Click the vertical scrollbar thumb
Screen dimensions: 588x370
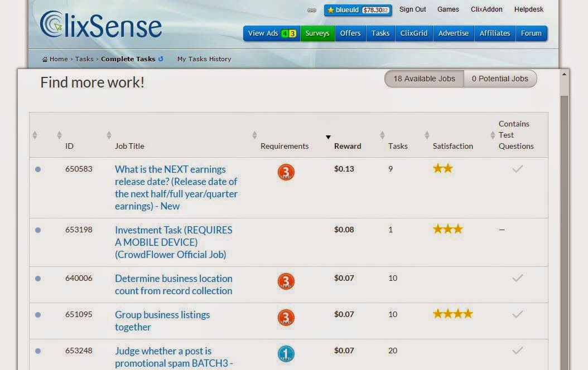(x=564, y=232)
